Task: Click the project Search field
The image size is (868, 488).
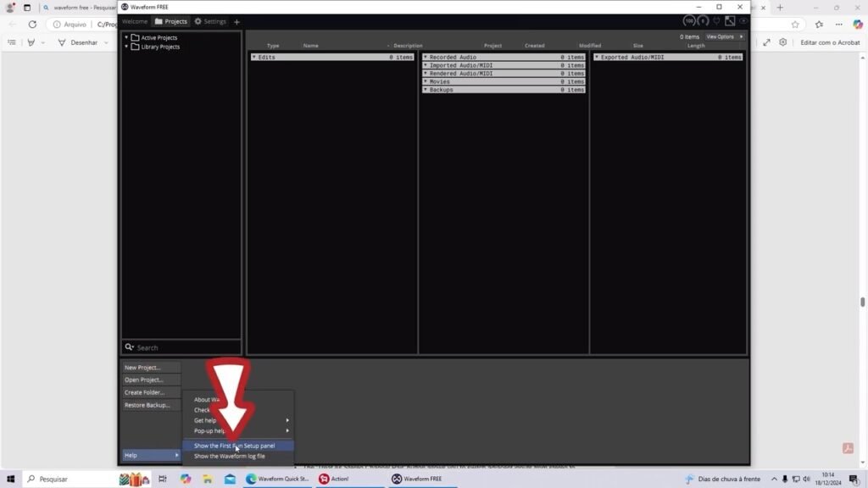Action: [x=181, y=347]
